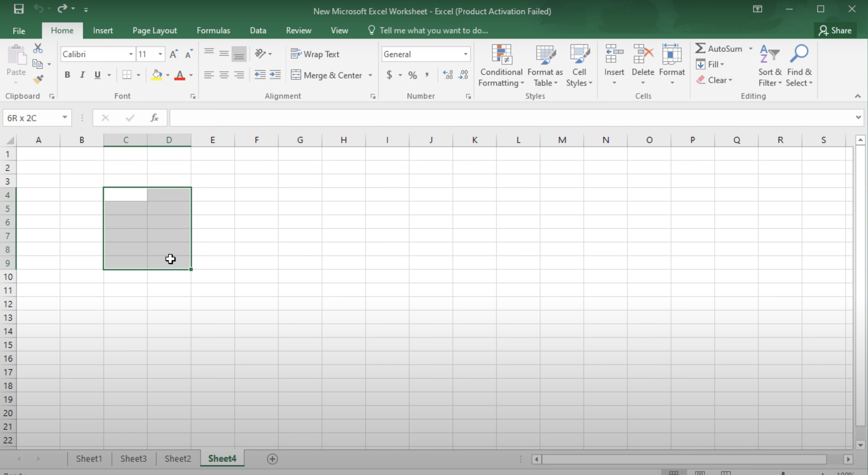Screen dimensions: 868x475
Task: Open the Sheet2 worksheet tab
Action: coord(178,459)
